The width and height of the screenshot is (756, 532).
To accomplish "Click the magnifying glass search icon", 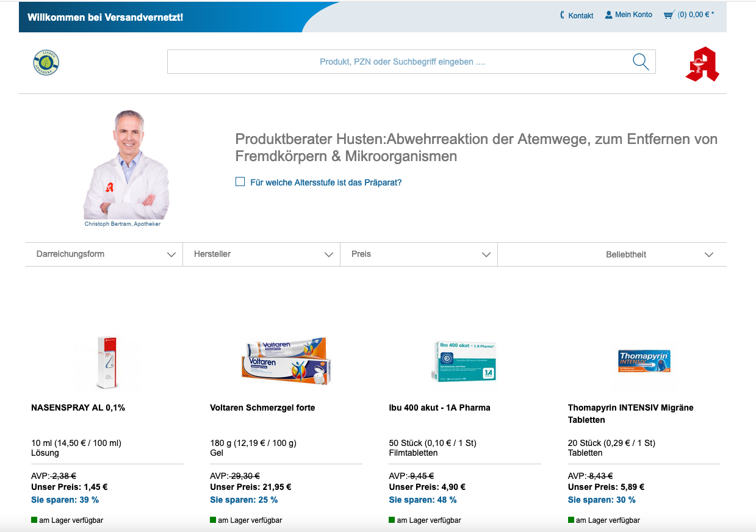I will click(640, 62).
